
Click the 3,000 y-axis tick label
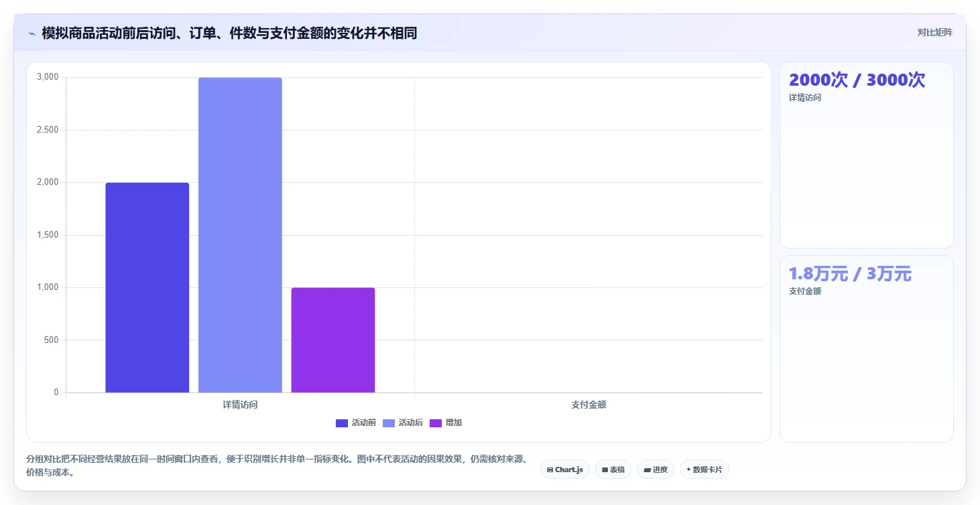(48, 77)
